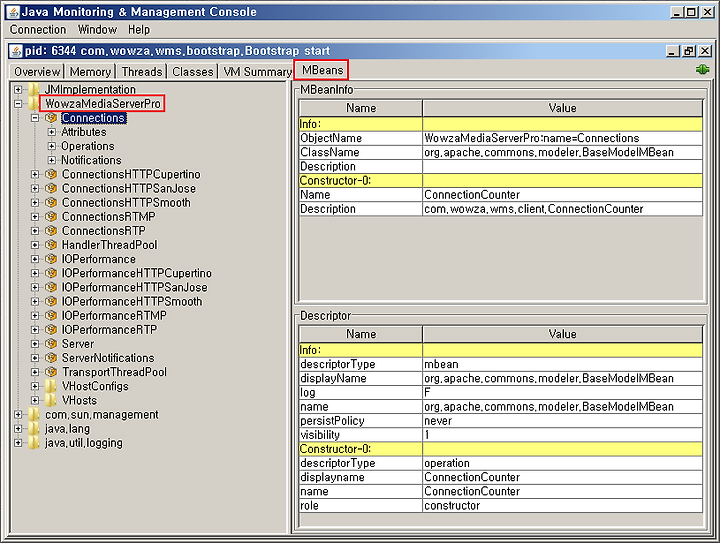The height and width of the screenshot is (543, 720).
Task: Click the TransportThreadPool bean icon
Action: (51, 372)
